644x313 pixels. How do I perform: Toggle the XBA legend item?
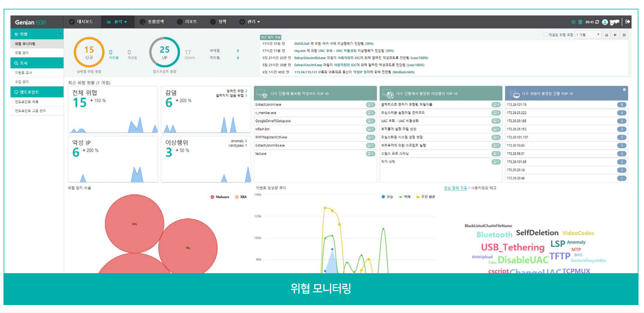[241, 197]
